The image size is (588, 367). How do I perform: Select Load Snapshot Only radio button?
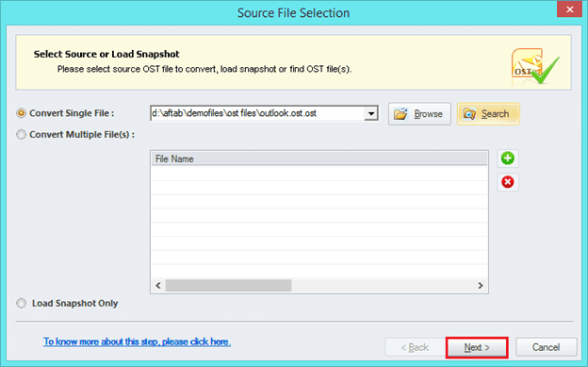tap(21, 303)
